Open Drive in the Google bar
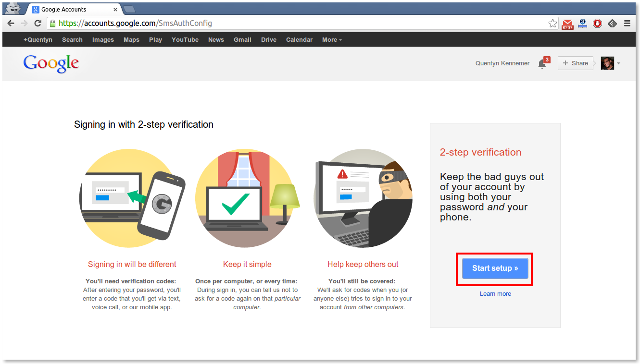Screen dimensions: 640x364 click(x=269, y=40)
